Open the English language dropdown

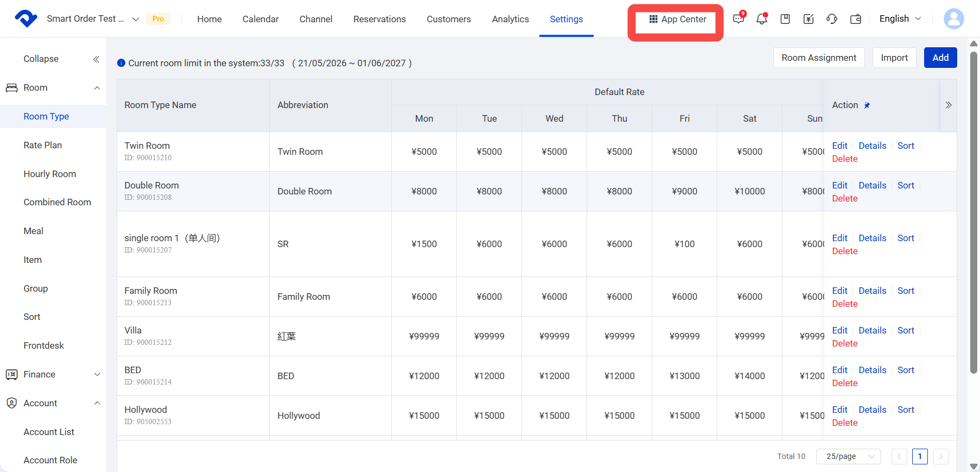[900, 19]
